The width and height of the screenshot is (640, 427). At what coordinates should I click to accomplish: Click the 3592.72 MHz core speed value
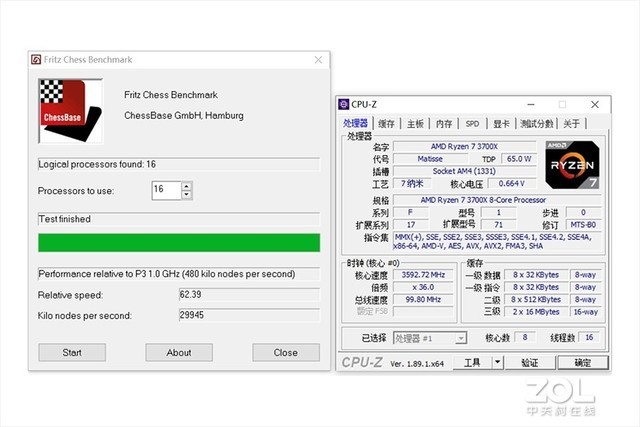(x=423, y=275)
